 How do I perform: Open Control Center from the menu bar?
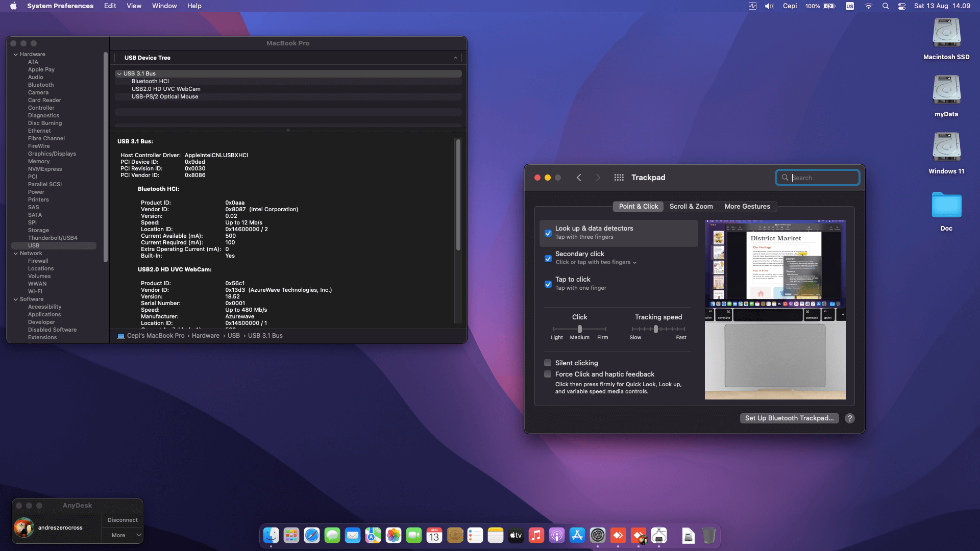click(x=901, y=6)
